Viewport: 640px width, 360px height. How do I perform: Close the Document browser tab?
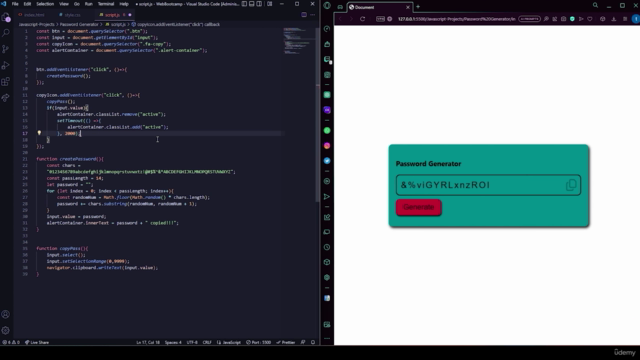(408, 7)
